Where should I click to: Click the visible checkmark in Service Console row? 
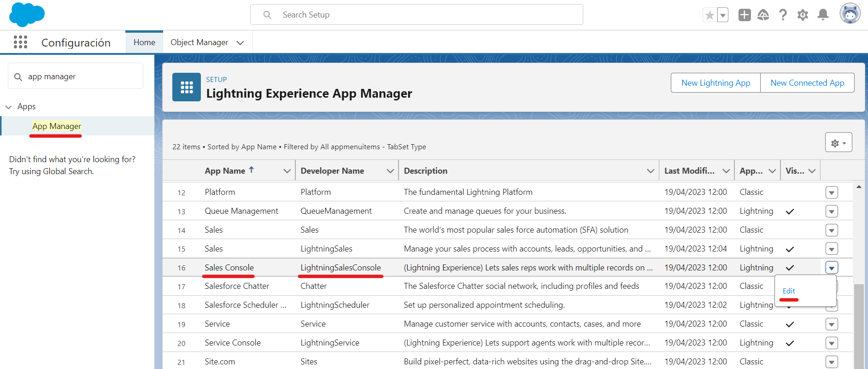[790, 343]
